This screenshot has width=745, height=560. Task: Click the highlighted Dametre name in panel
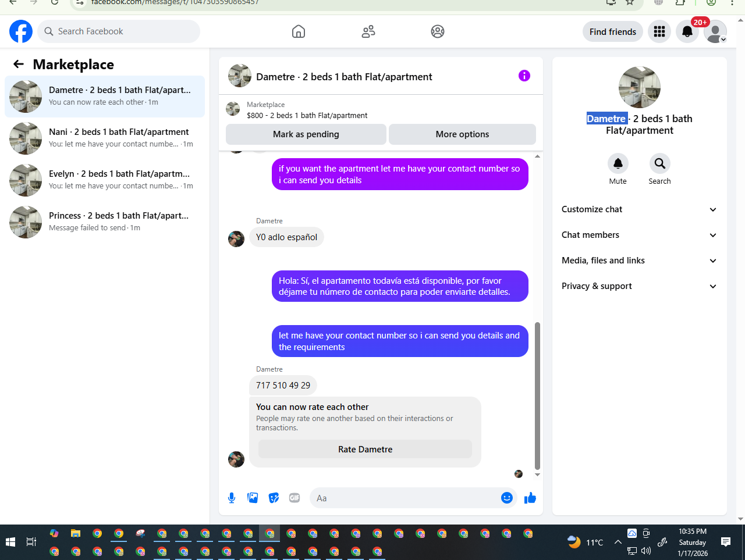[x=606, y=119]
